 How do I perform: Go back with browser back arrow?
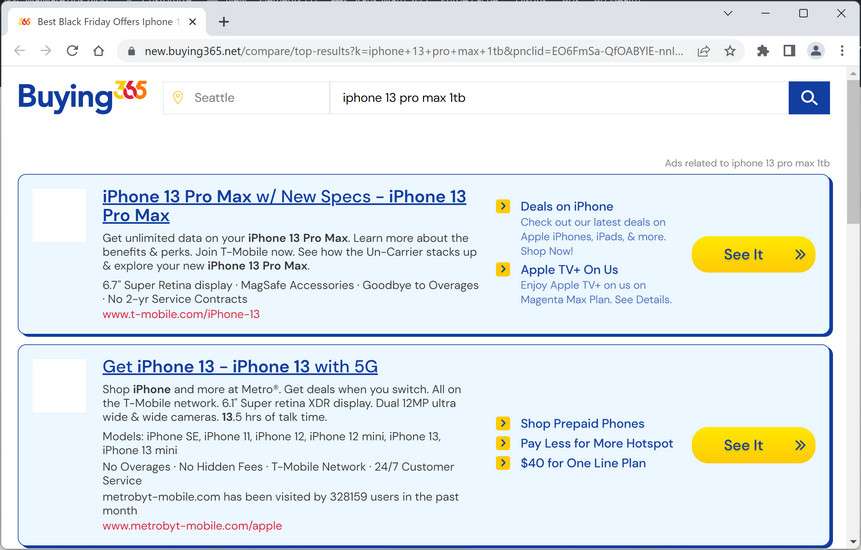(x=20, y=51)
